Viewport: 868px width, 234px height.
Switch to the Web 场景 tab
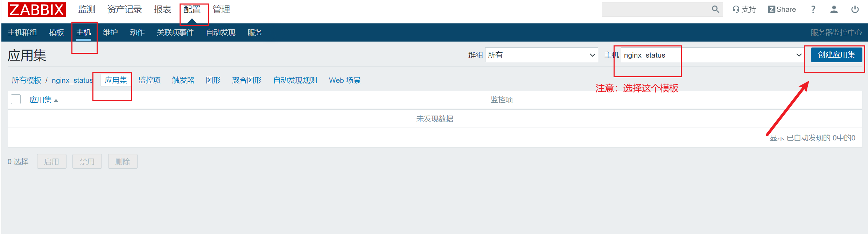point(345,80)
